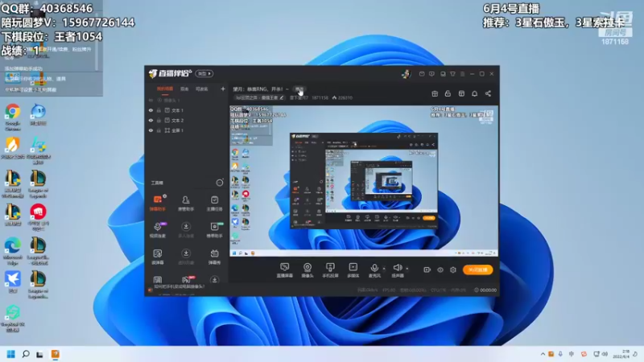Viewport: 644px width, 362px height.
Task: Open the notification bell icon
Action: (x=474, y=93)
